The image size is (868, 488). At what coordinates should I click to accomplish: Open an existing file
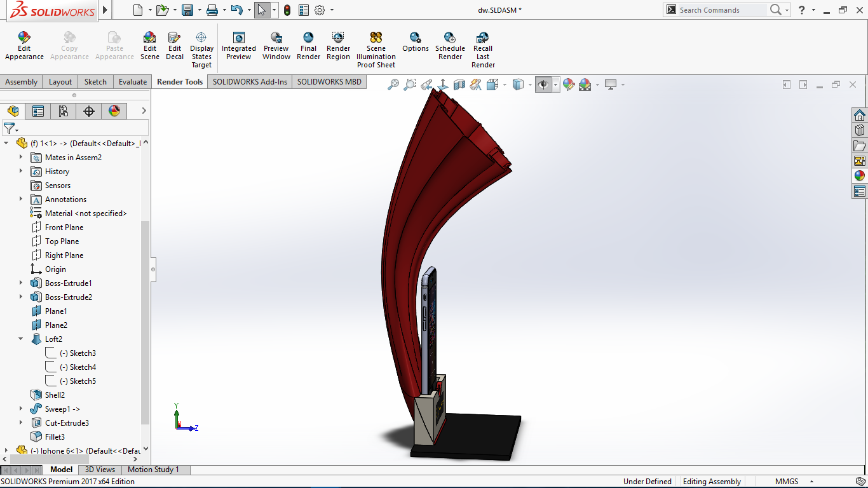point(162,10)
